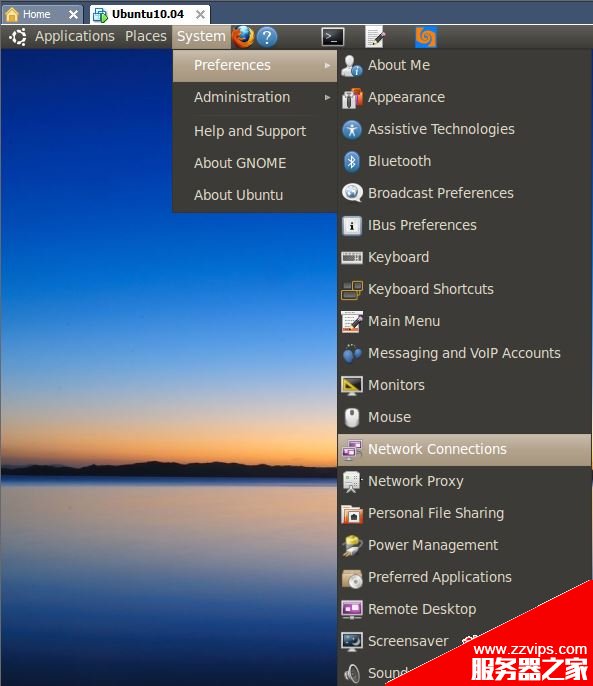
Task: Launch Firefox from the top panel
Action: click(x=243, y=37)
